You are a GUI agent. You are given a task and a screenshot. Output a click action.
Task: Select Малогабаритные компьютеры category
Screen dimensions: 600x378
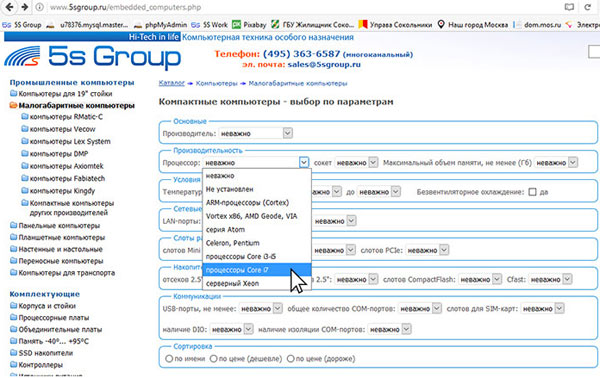click(72, 105)
